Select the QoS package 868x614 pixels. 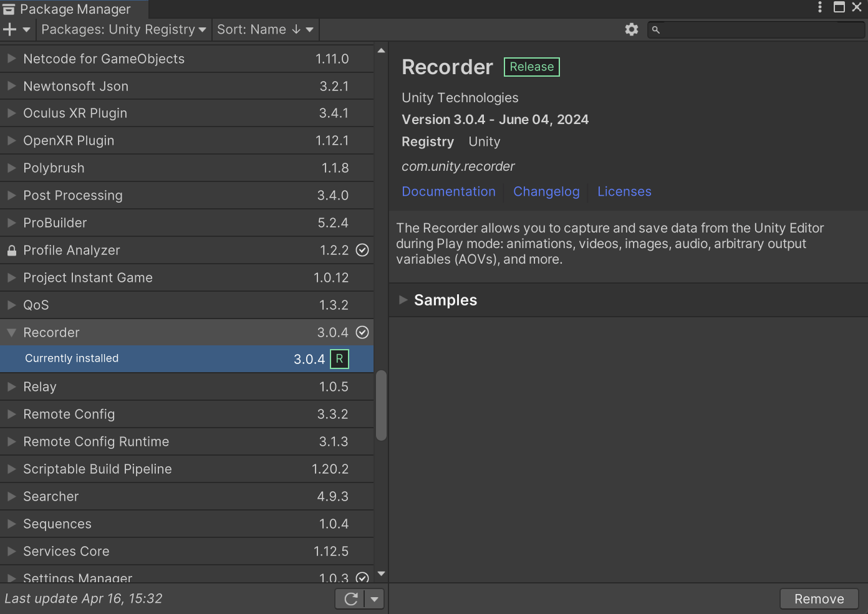[186, 305]
